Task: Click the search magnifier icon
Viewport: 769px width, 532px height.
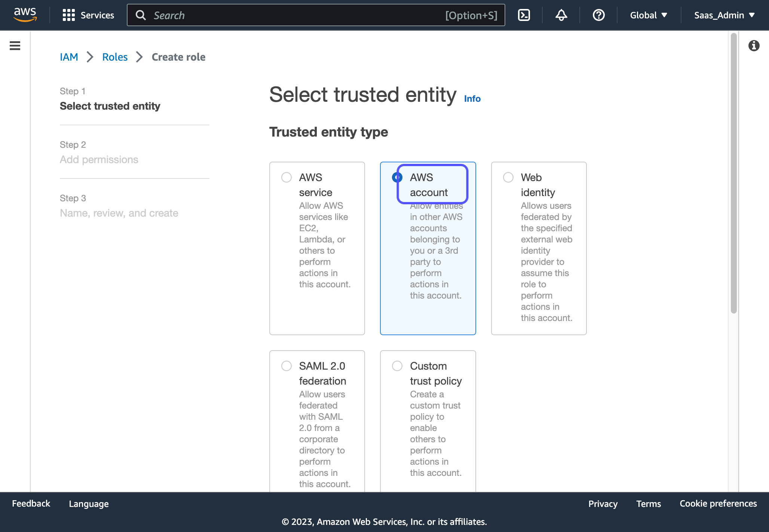Action: pos(141,15)
